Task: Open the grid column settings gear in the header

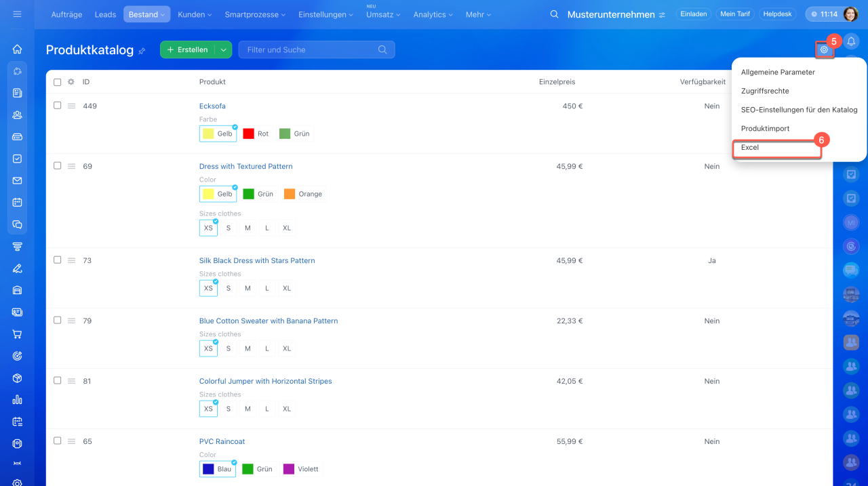Action: [x=71, y=82]
